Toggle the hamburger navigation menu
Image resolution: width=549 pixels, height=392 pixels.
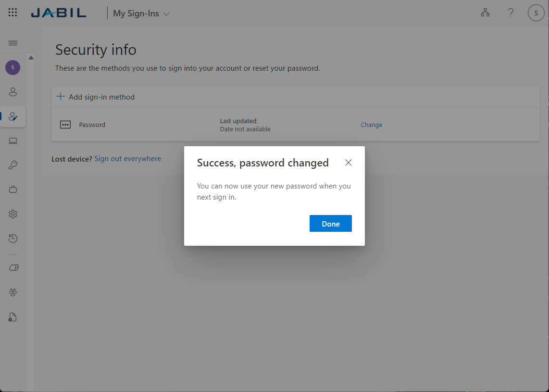13,43
